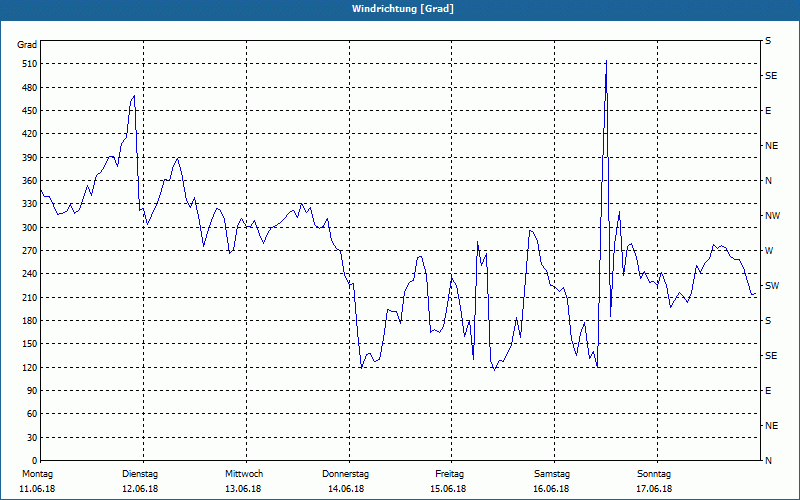This screenshot has height=500, width=800.
Task: Click the 330 value on the left axis
Action: pos(30,204)
